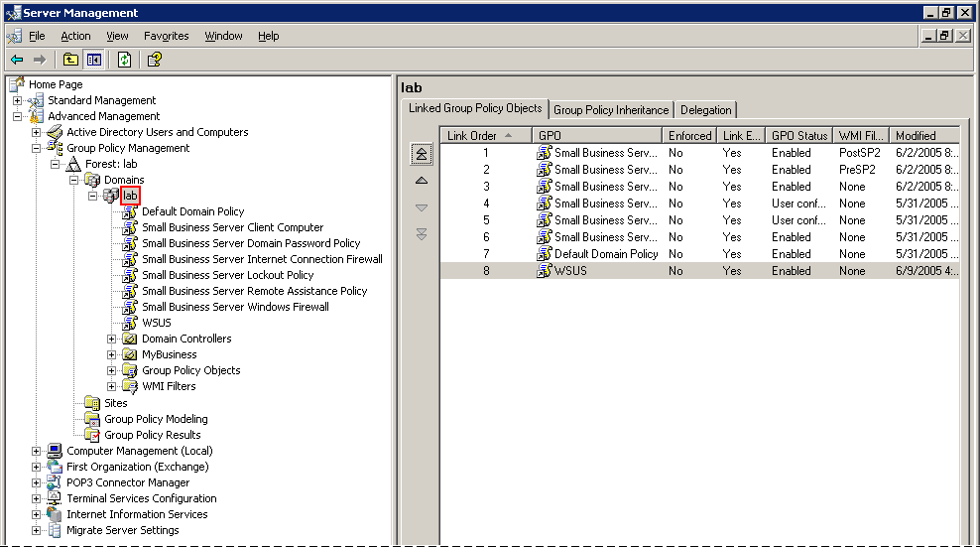This screenshot has width=980, height=547.
Task: Expand the Standard Management node
Action: [x=18, y=100]
